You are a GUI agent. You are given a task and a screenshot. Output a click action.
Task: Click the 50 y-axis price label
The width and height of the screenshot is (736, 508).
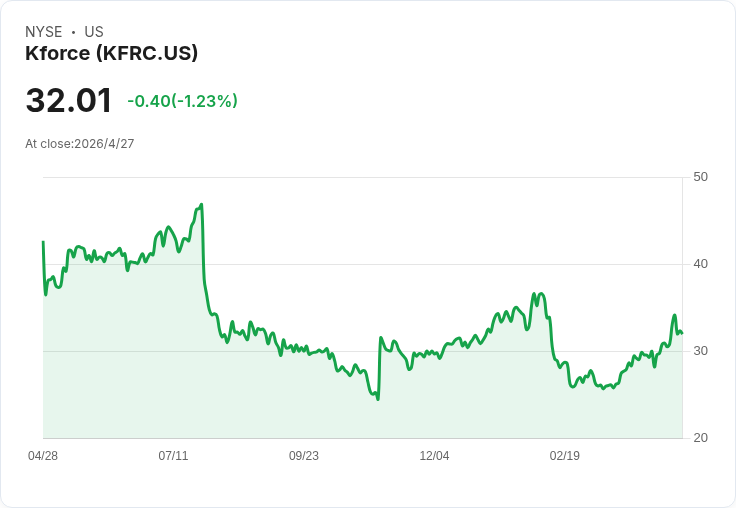[700, 177]
